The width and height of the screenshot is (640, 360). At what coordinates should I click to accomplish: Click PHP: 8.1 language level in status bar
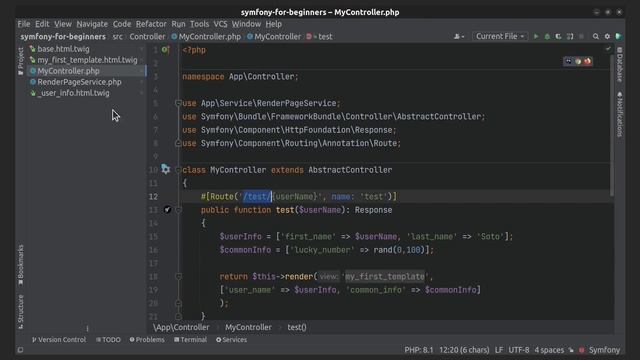[418, 350]
